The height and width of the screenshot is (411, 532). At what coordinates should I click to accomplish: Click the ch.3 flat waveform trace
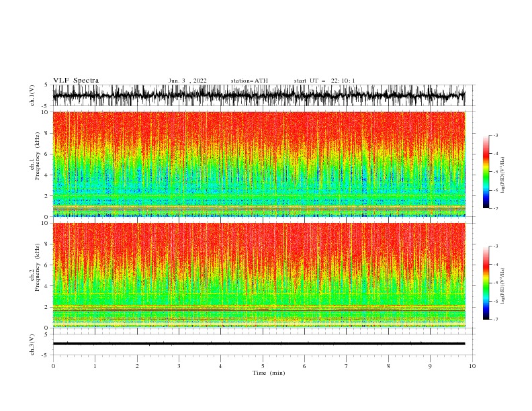[259, 344]
